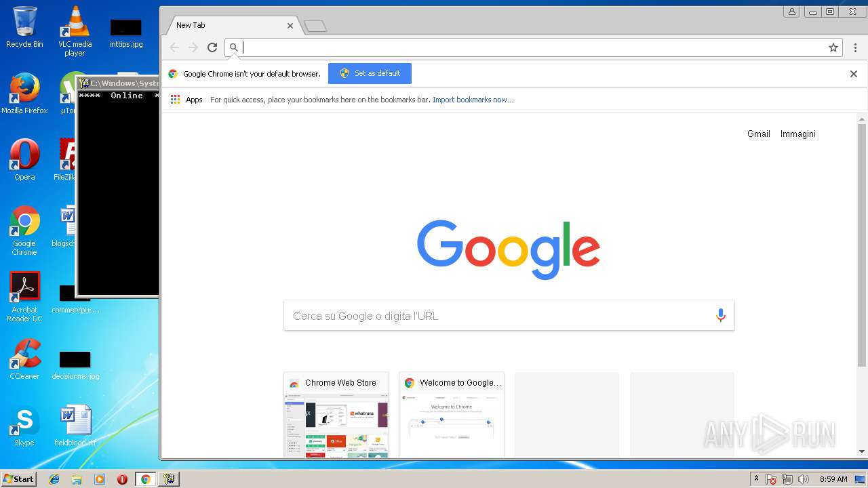The height and width of the screenshot is (488, 868).
Task: Open the Chrome user profile button
Action: tap(791, 12)
